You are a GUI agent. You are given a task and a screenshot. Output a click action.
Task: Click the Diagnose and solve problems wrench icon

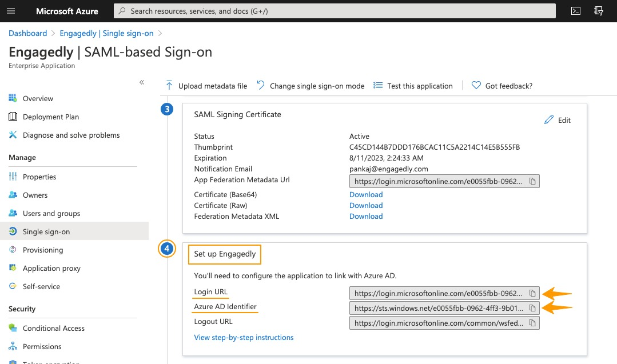coord(13,135)
